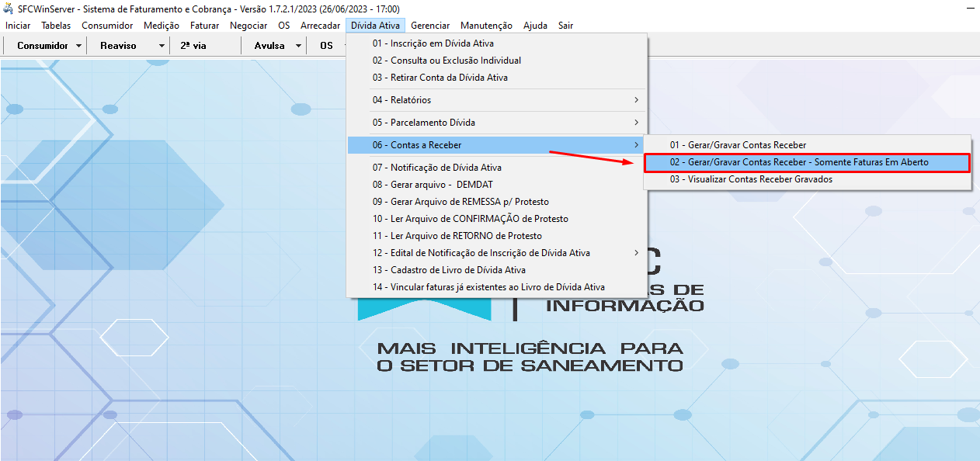Image resolution: width=980 pixels, height=461 pixels.
Task: Open Consulta ou Exclusão Individual entry
Action: 447,61
